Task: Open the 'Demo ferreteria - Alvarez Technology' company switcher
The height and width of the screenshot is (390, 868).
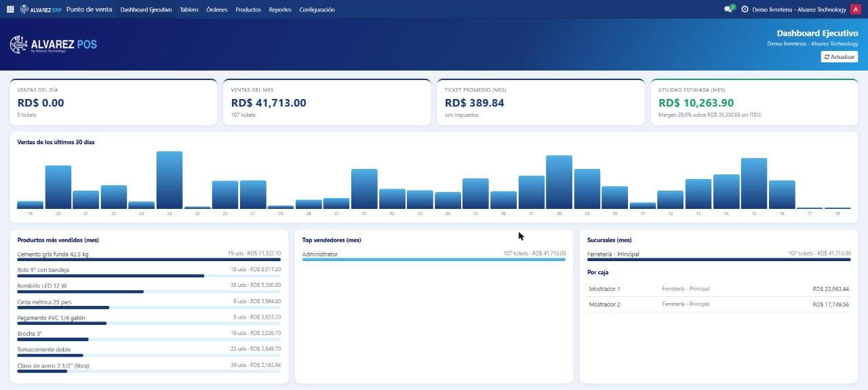Action: pos(799,9)
